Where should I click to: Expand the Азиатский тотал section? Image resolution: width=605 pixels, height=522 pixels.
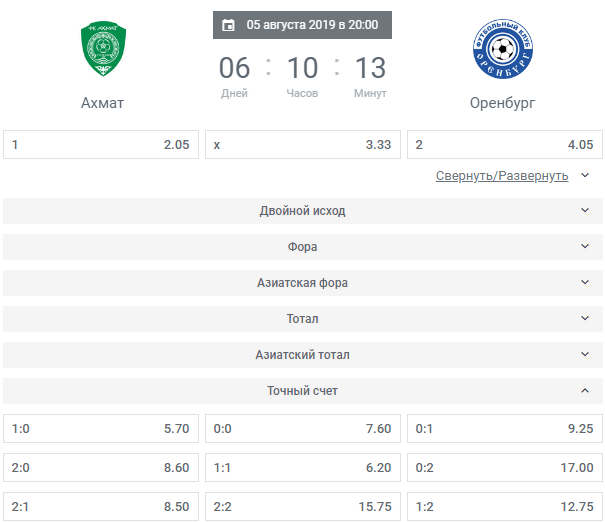302,355
